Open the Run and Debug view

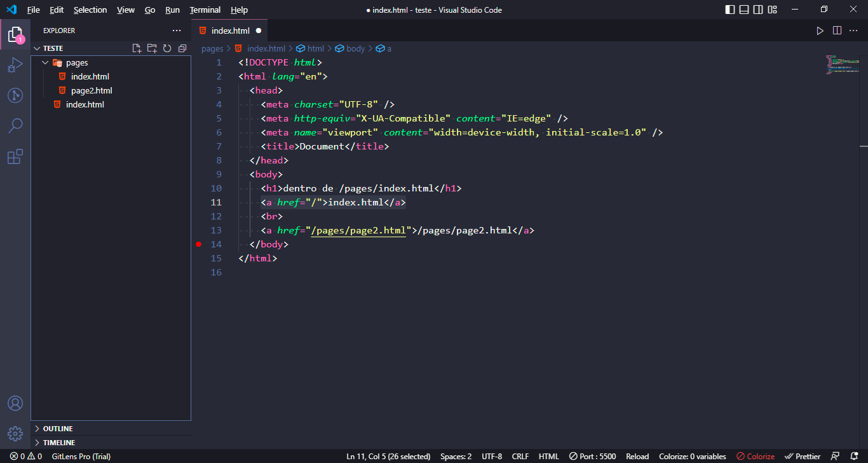click(15, 66)
